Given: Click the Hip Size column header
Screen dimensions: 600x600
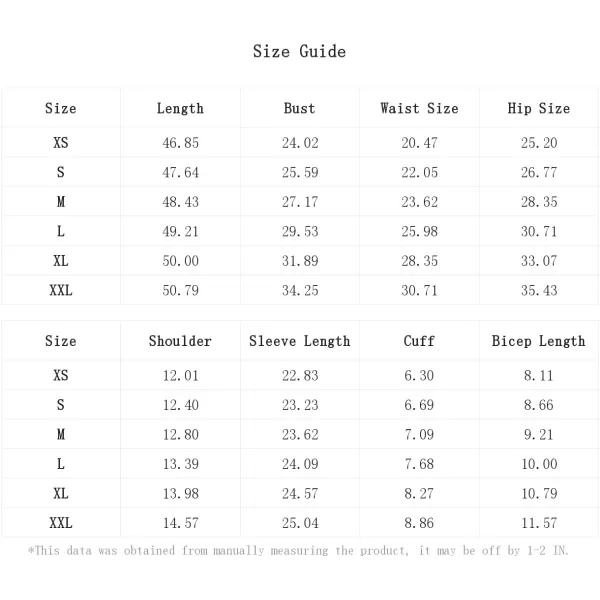Looking at the screenshot, I should 539,109.
